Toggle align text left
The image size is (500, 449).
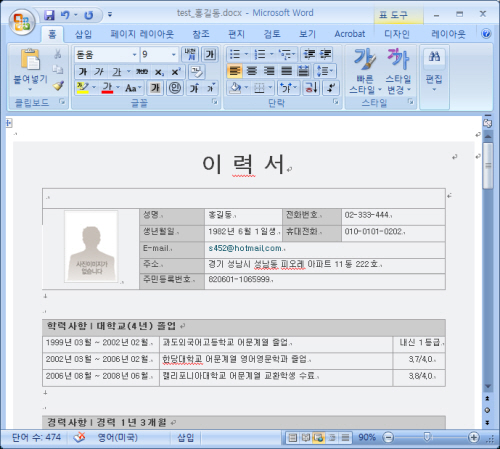(x=235, y=71)
